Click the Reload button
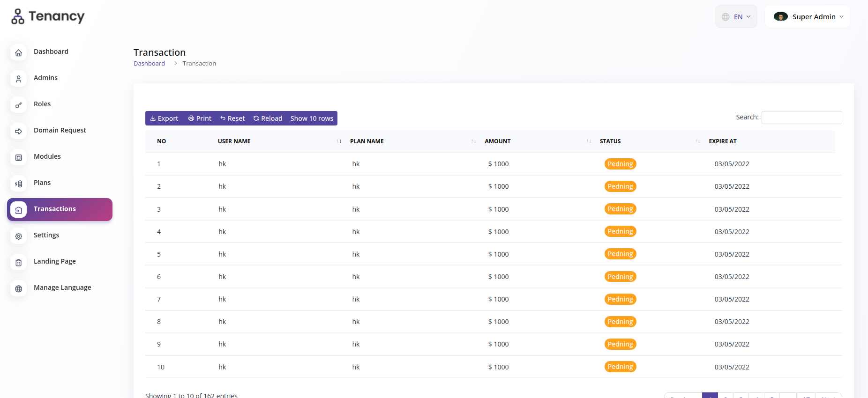Screen dimensions: 868x398 point(268,118)
